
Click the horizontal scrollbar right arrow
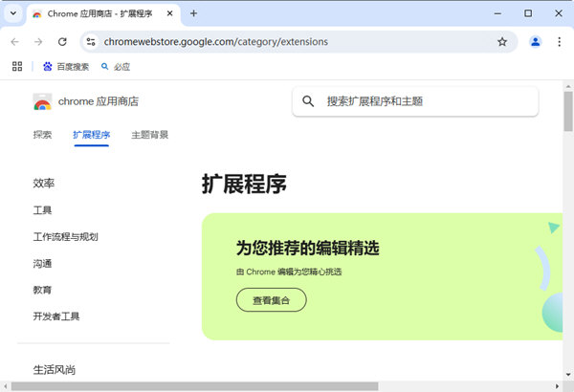[x=557, y=386]
